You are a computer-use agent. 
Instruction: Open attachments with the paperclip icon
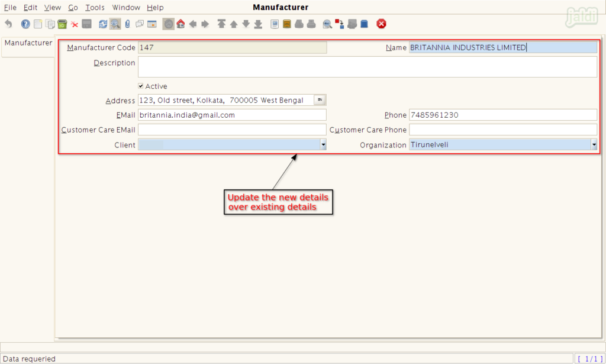pyautogui.click(x=128, y=24)
